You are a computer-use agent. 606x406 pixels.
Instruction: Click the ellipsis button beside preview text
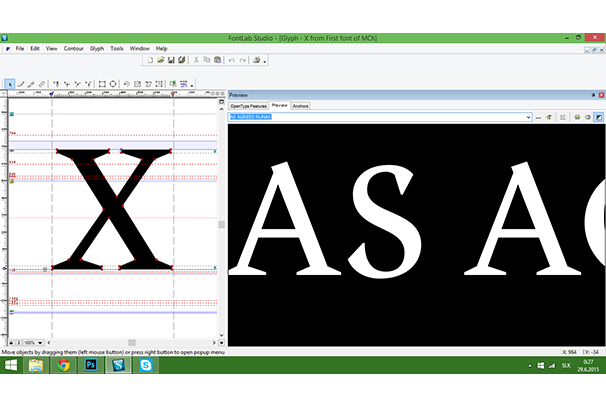pyautogui.click(x=539, y=117)
